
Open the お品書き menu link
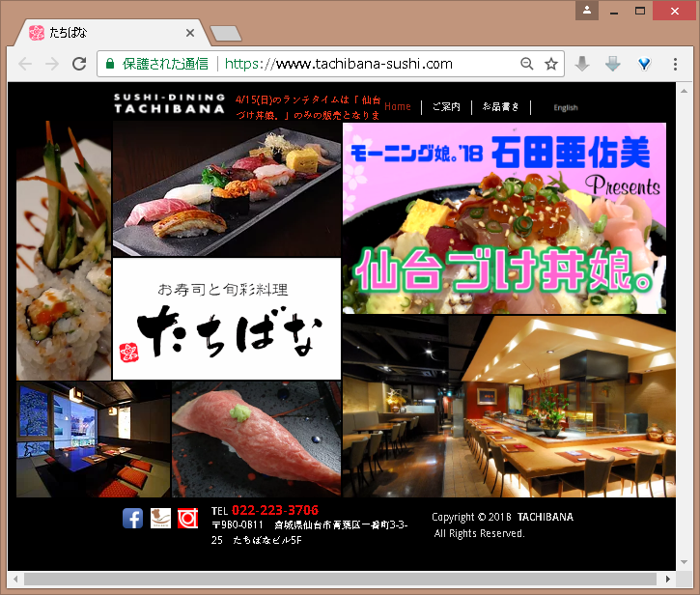500,107
